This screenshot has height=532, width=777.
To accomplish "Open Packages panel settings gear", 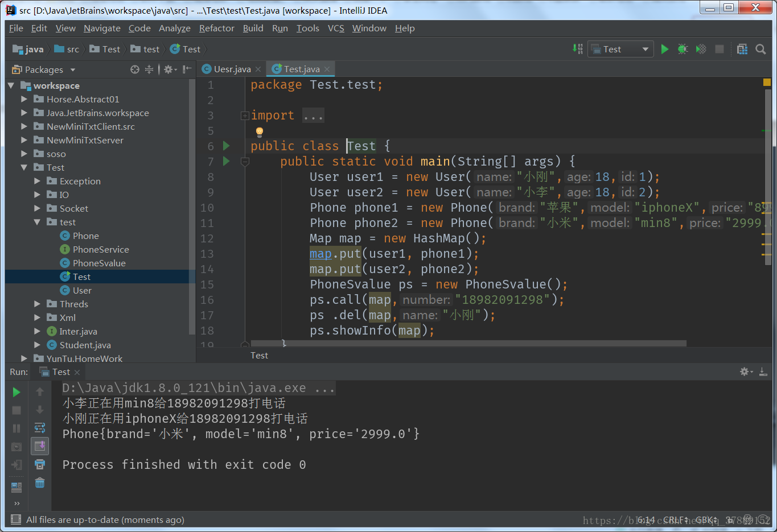I will 170,69.
